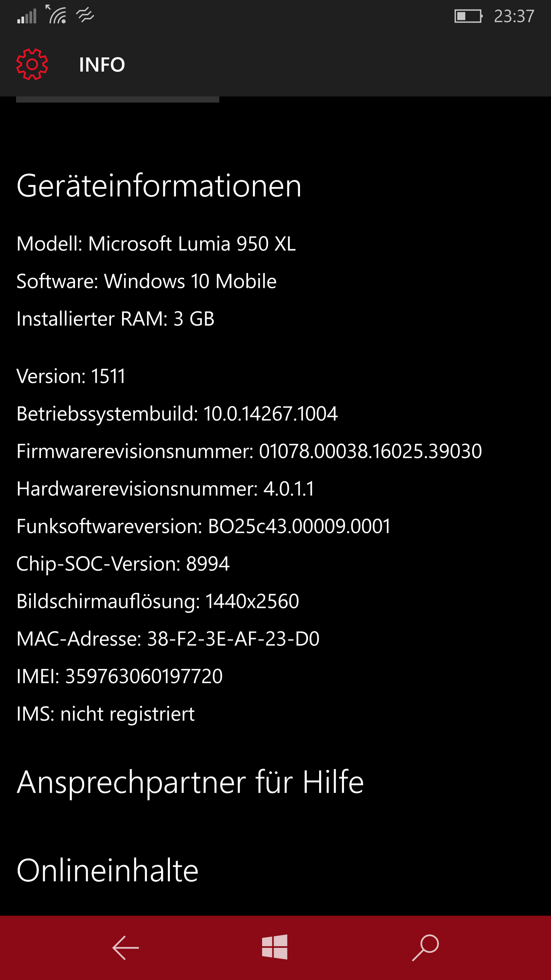
Task: Tap the search magnifier button
Action: [x=425, y=948]
